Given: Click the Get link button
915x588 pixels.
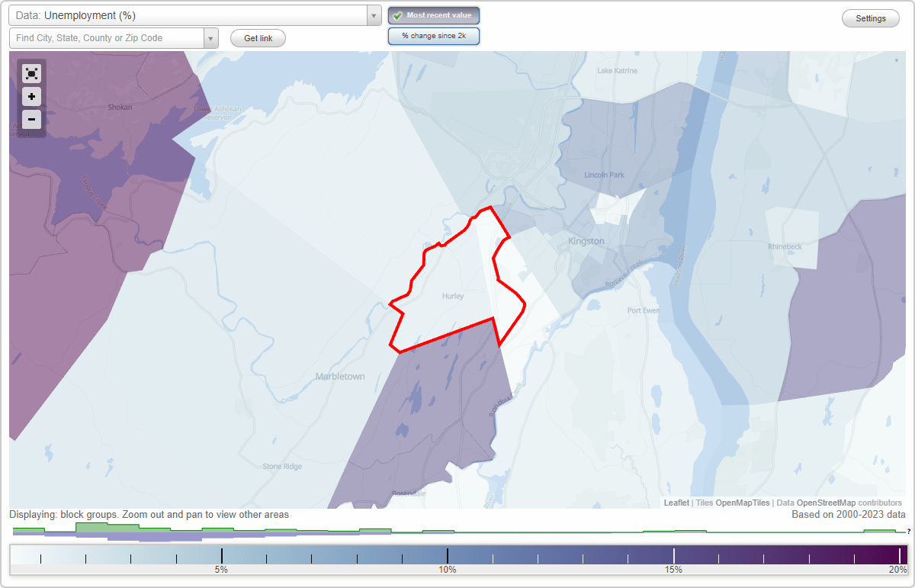Looking at the screenshot, I should coord(258,38).
